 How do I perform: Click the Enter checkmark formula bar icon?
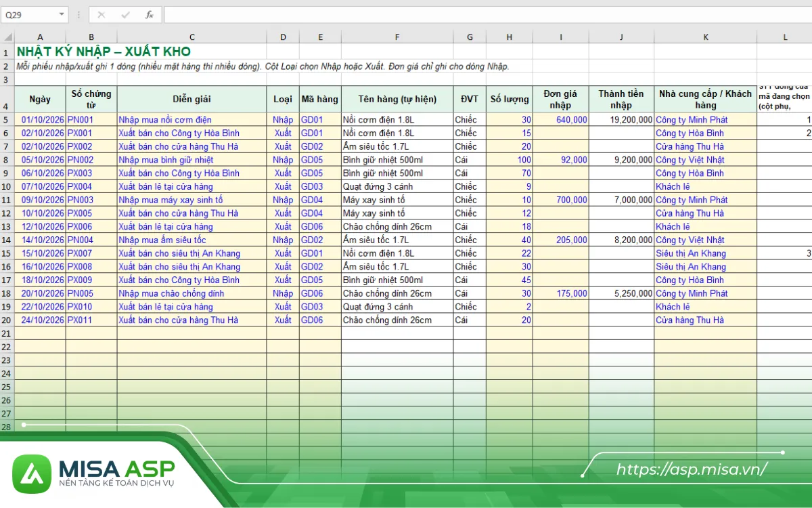click(125, 14)
